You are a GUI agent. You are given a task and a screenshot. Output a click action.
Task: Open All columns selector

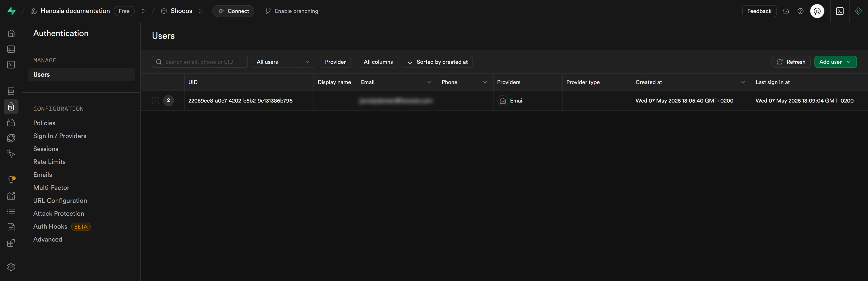(378, 62)
